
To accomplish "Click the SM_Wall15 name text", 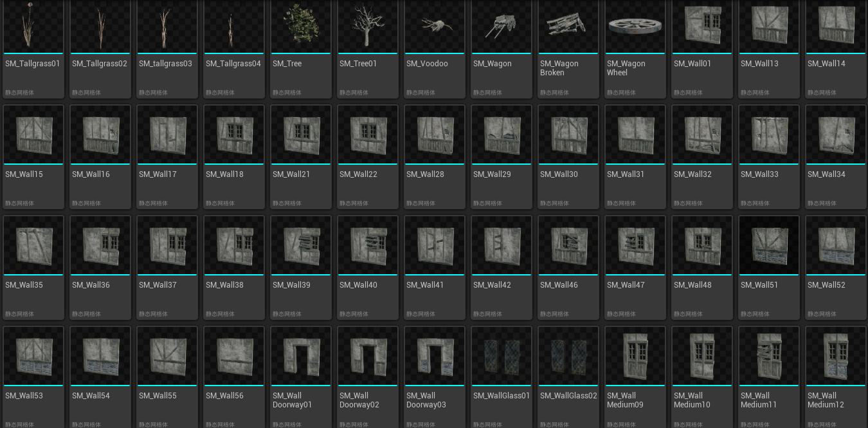I will [x=24, y=174].
